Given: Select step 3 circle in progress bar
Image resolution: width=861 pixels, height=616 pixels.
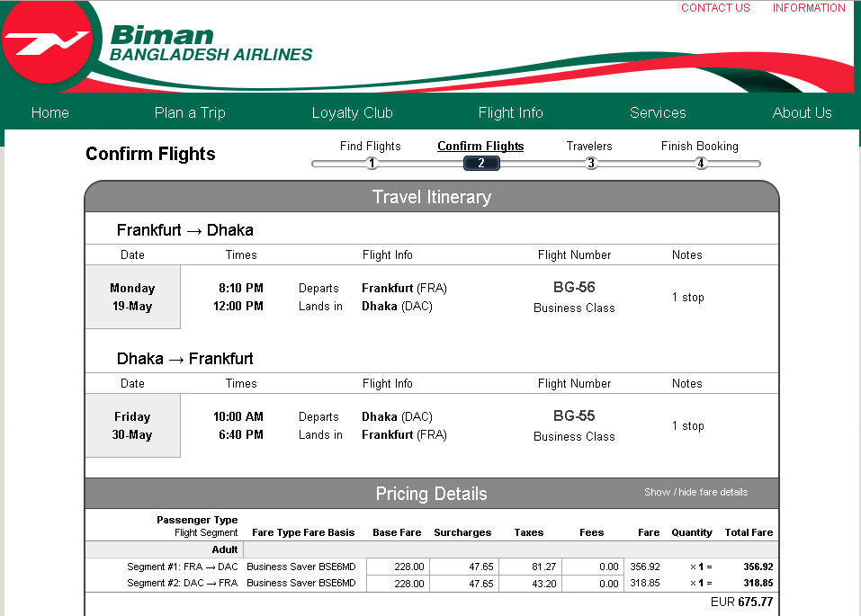Looking at the screenshot, I should [x=591, y=163].
